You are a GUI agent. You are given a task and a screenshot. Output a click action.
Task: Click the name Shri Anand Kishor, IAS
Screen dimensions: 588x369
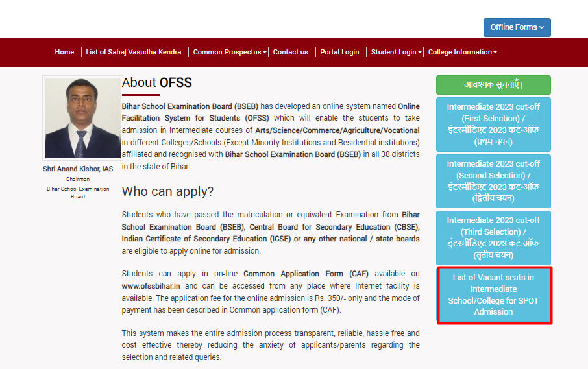[78, 169]
